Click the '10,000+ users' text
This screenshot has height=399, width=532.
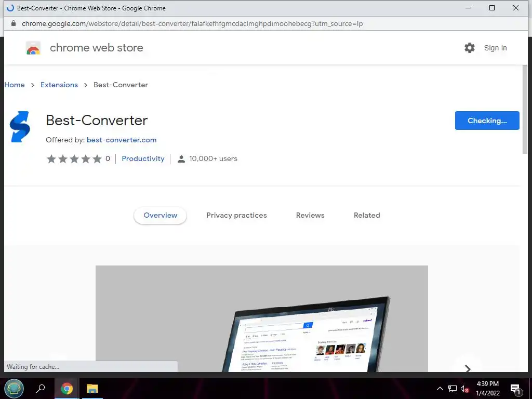pos(213,159)
